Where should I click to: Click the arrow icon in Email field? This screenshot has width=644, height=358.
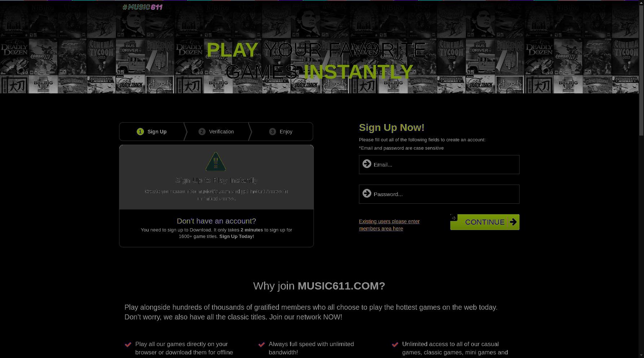pos(367,164)
